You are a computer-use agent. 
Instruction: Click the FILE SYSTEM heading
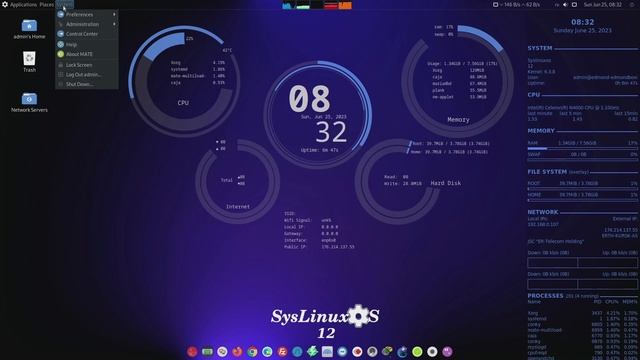click(x=547, y=172)
